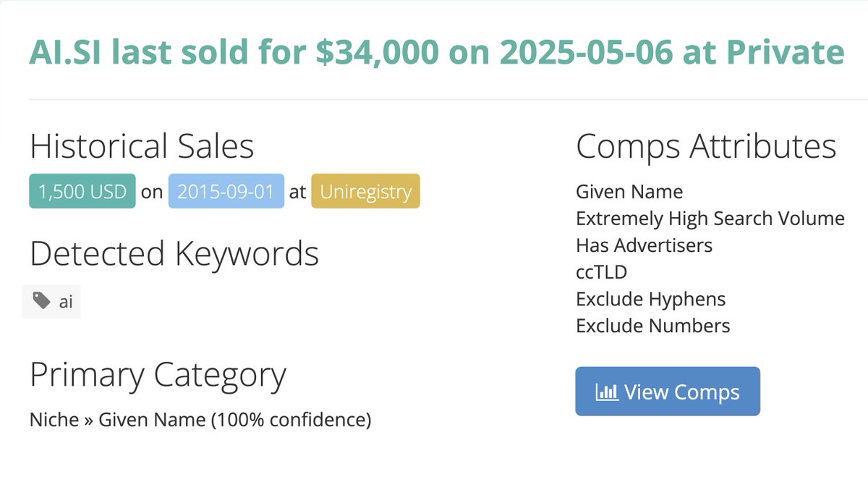868x495 pixels.
Task: Click the Primary Category heading
Action: 158,375
